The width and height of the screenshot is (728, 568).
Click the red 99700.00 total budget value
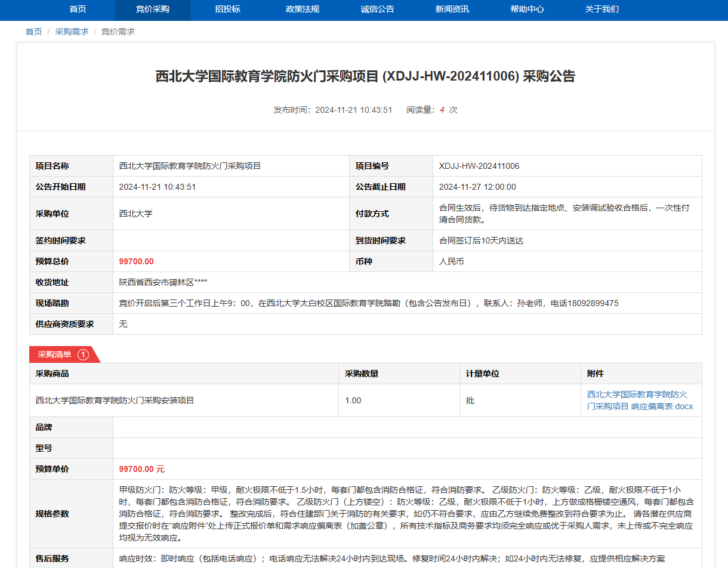pyautogui.click(x=136, y=261)
